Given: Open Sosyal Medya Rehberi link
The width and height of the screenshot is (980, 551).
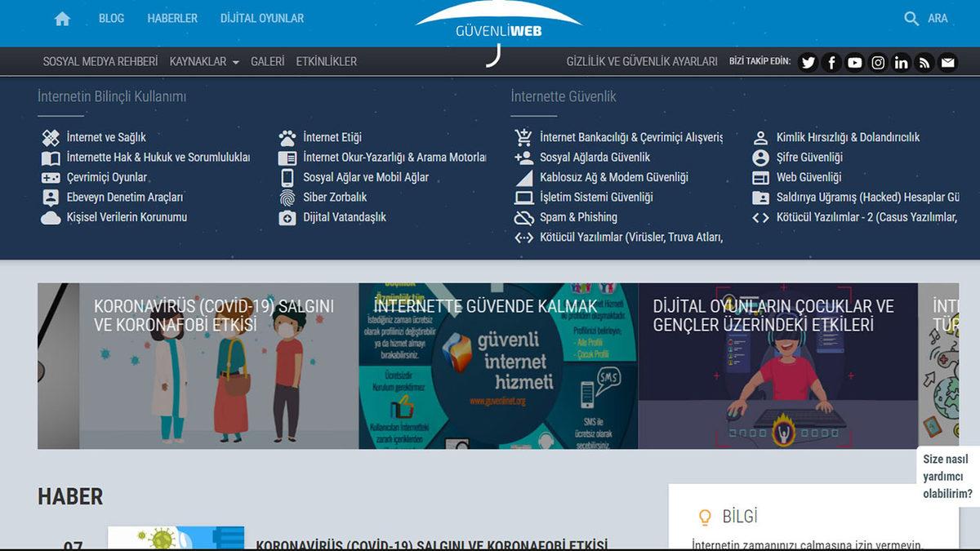Looking at the screenshot, I should (x=100, y=61).
